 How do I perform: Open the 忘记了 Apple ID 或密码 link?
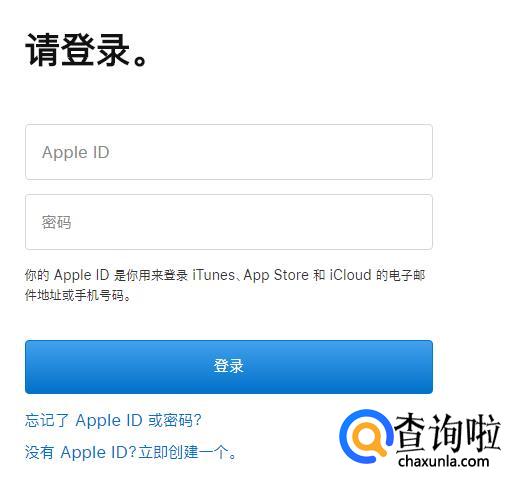[x=113, y=420]
